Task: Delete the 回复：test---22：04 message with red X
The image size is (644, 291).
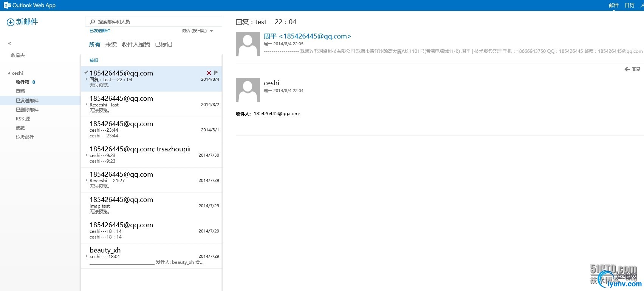Action: [209, 73]
